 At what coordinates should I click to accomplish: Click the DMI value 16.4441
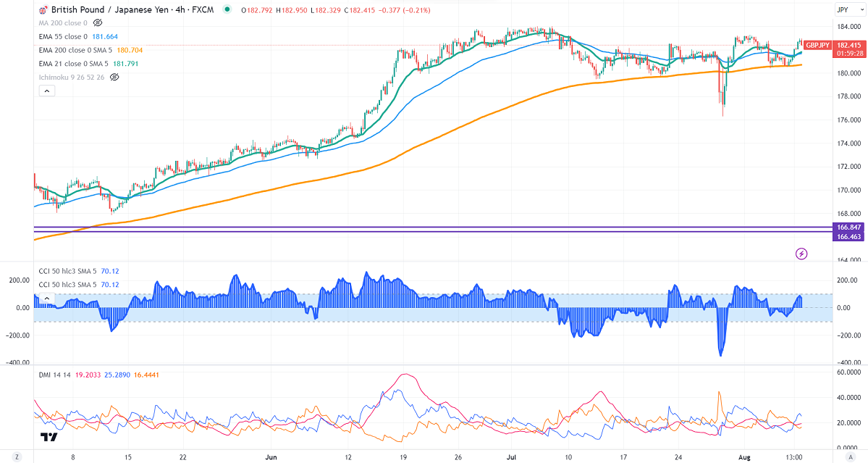(x=146, y=375)
